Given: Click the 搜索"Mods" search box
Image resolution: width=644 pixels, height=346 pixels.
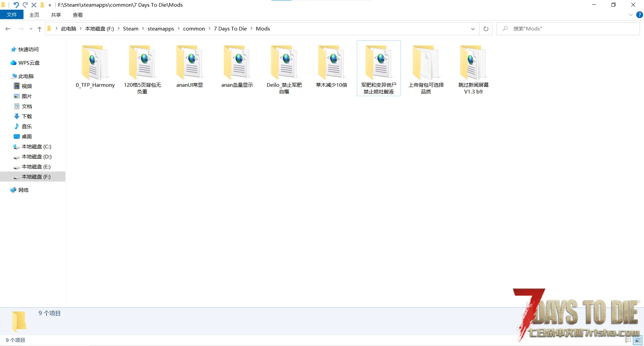Looking at the screenshot, I should tap(568, 29).
